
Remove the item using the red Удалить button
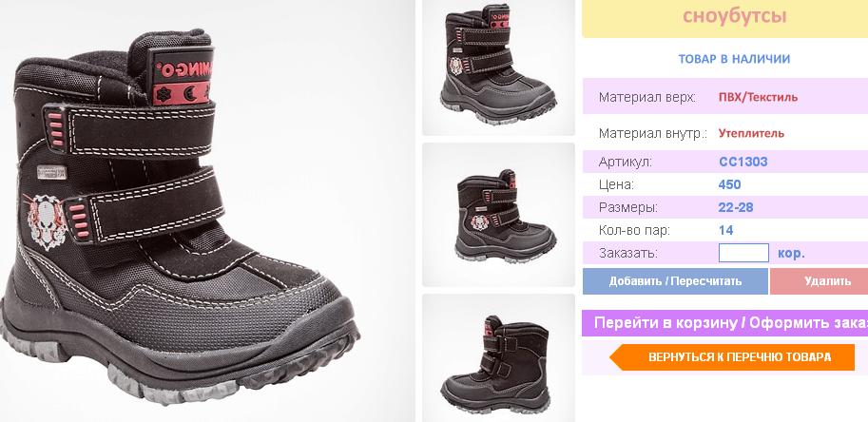click(x=820, y=281)
